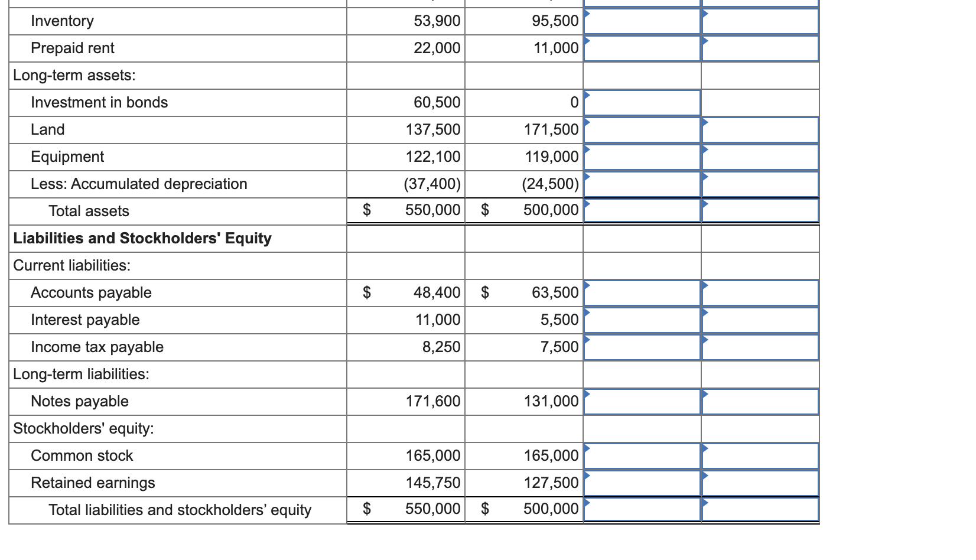Click the Accounts payable label
This screenshot has width=976, height=560.
[91, 293]
